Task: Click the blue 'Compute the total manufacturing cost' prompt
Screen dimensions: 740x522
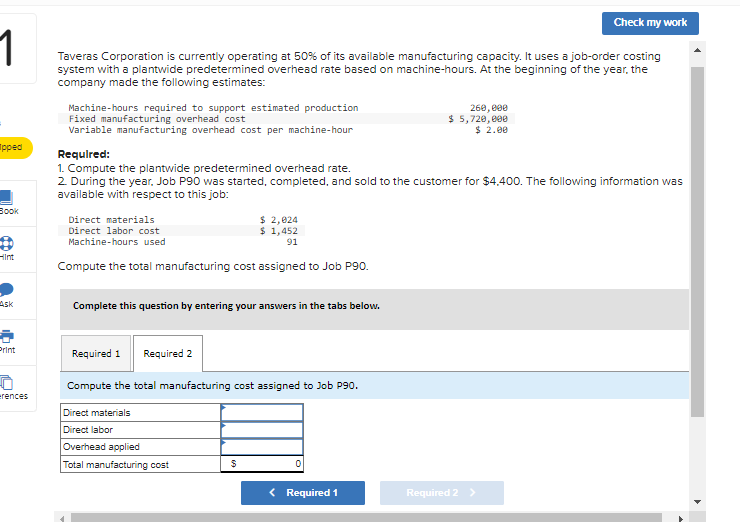Action: click(212, 386)
